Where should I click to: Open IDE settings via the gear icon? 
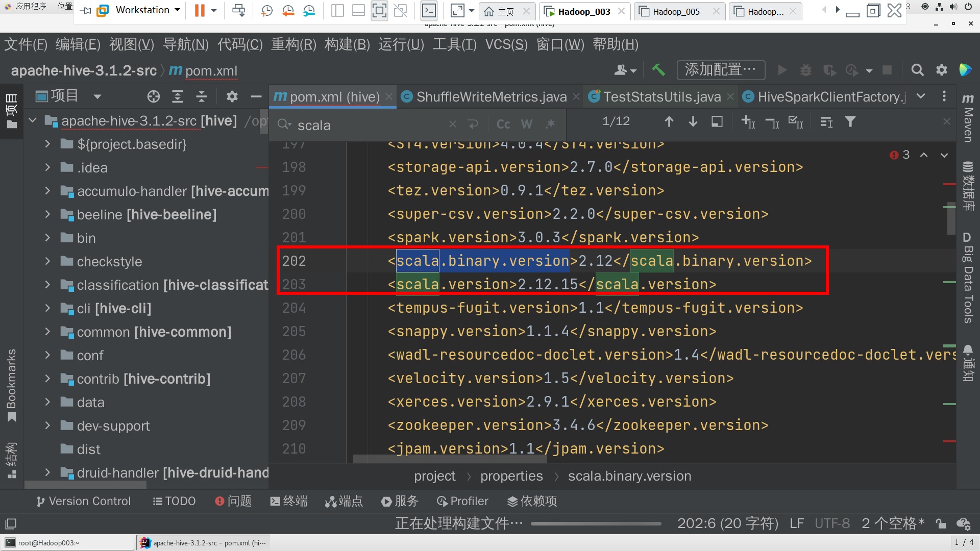coord(941,70)
